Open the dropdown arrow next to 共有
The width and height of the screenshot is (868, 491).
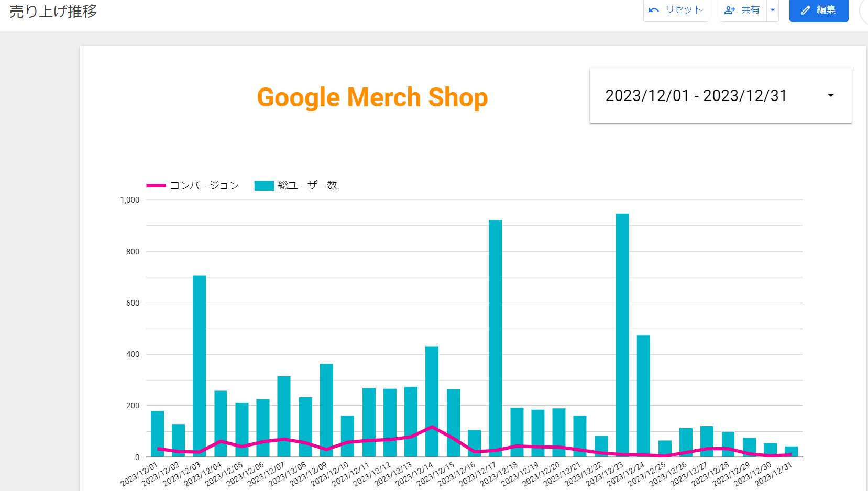pos(773,10)
